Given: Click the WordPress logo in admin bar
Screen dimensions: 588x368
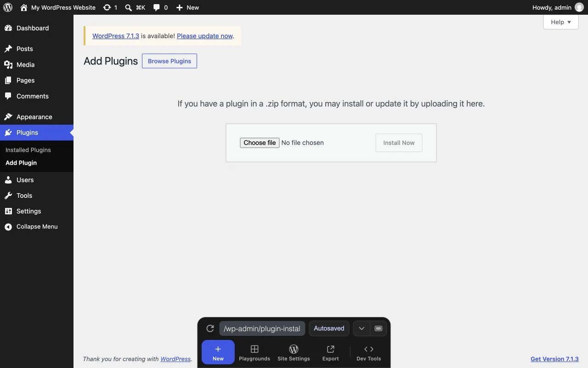Looking at the screenshot, I should coord(8,7).
